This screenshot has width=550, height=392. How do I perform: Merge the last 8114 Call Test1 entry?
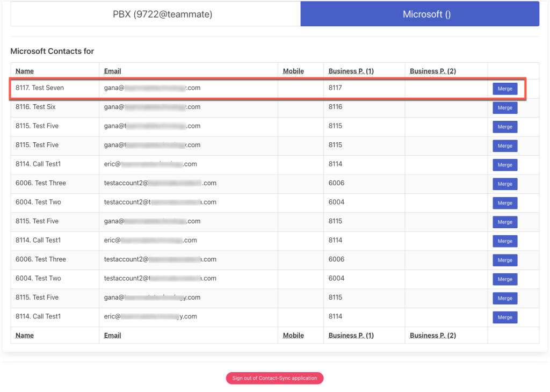pos(505,317)
